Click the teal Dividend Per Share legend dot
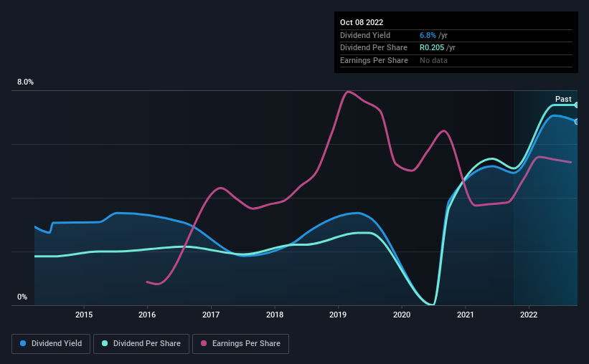The width and height of the screenshot is (589, 364). pos(105,343)
